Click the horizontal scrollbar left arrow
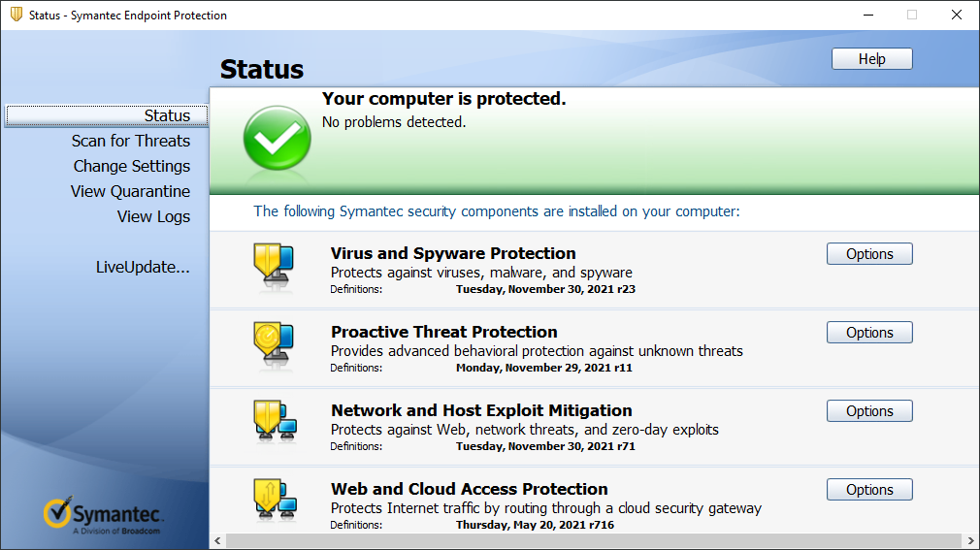 [x=217, y=540]
